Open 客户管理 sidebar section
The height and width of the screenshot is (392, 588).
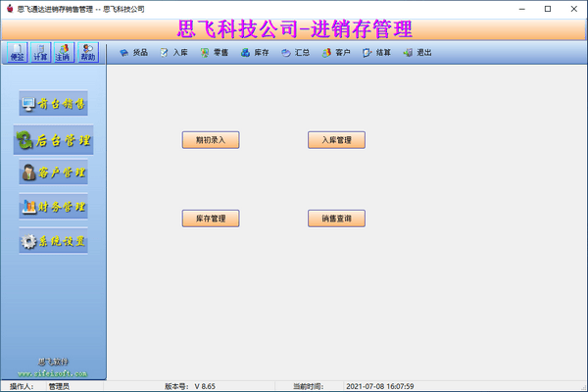(x=54, y=173)
